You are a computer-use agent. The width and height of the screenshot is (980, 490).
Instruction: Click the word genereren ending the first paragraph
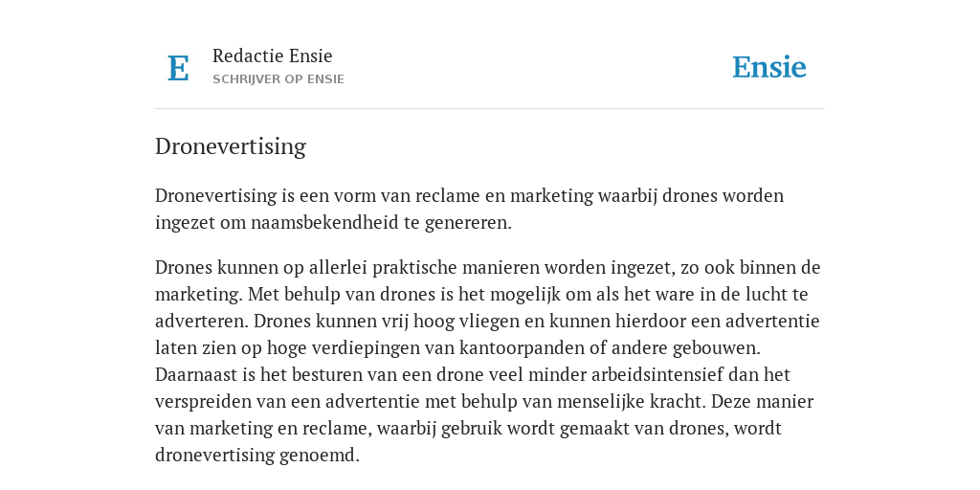coord(468,224)
